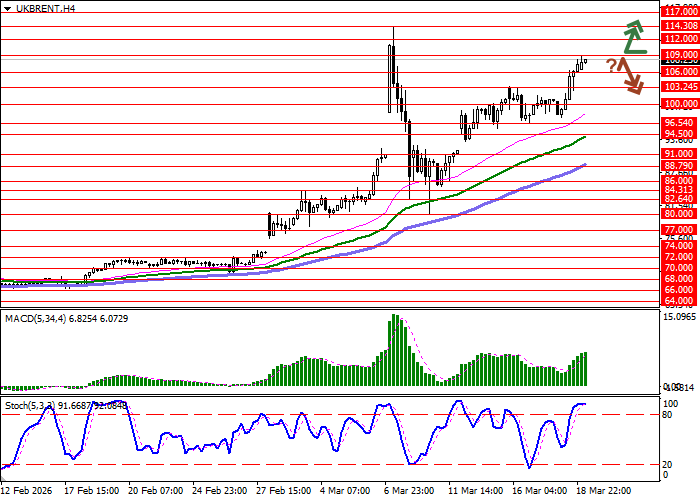The height and width of the screenshot is (500, 700).
Task: Click the Stochastic 80 level label
Action: coord(669,413)
